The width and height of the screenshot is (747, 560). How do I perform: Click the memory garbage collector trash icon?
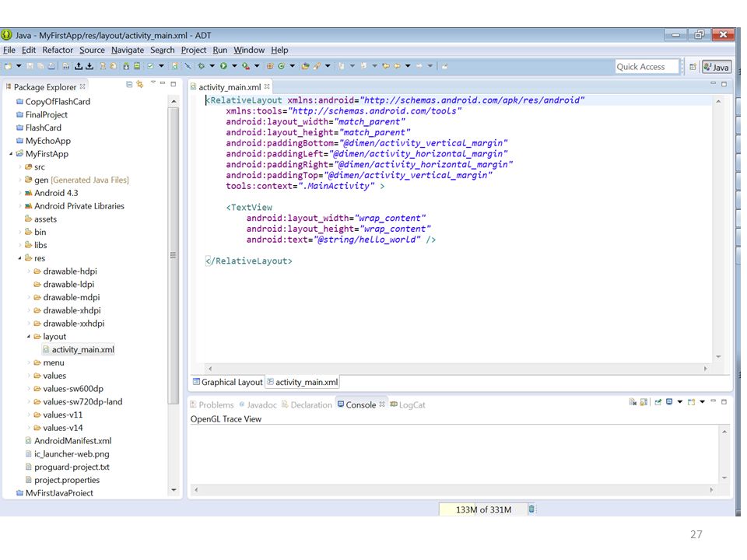click(x=531, y=509)
